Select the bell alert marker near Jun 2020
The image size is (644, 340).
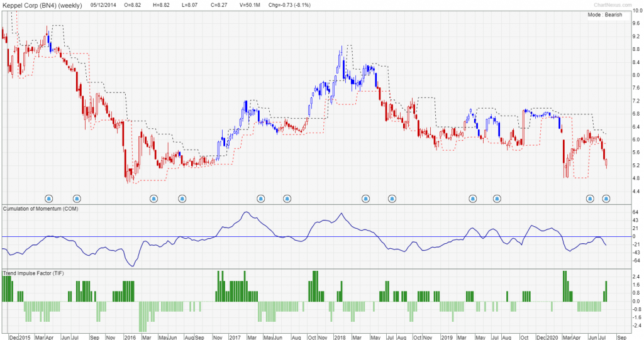(x=590, y=199)
